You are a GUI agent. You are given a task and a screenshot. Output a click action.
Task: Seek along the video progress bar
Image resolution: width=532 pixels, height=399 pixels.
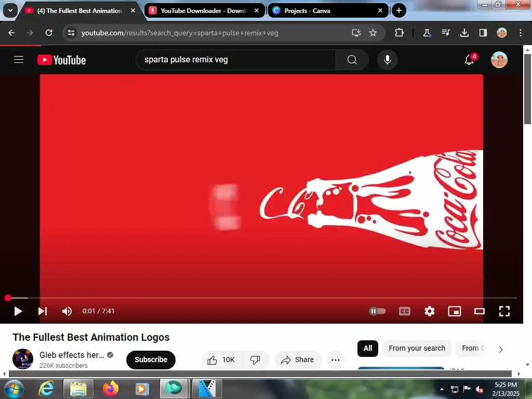click(262, 298)
